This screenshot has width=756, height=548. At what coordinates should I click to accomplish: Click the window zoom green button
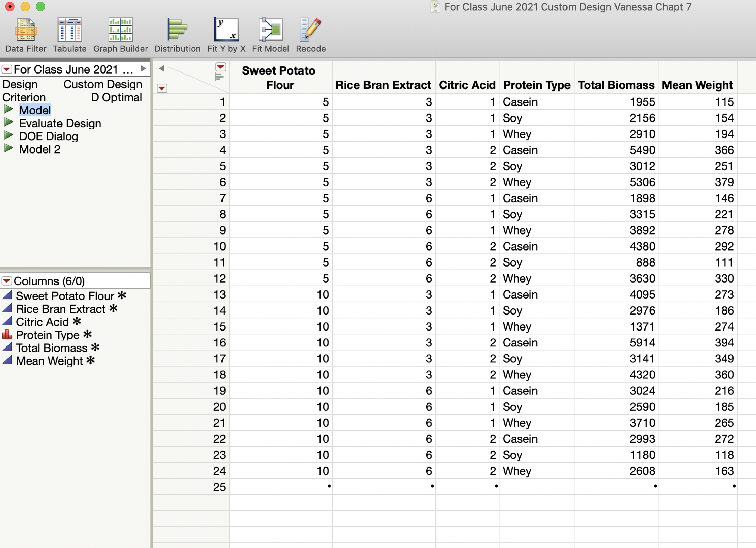[40, 6]
